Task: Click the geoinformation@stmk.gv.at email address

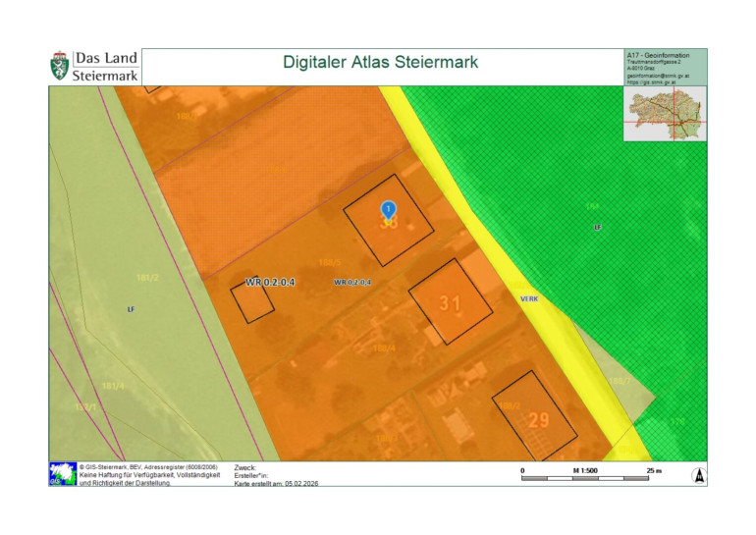Action: 658,75
